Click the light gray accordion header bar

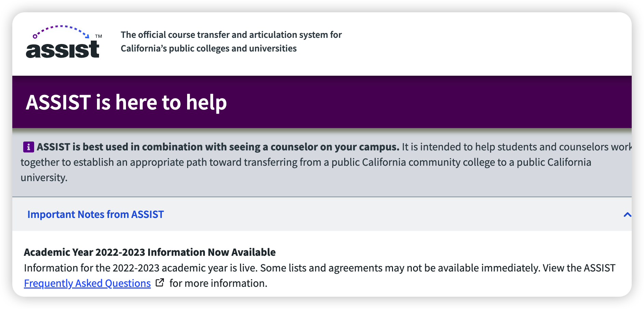click(322, 214)
